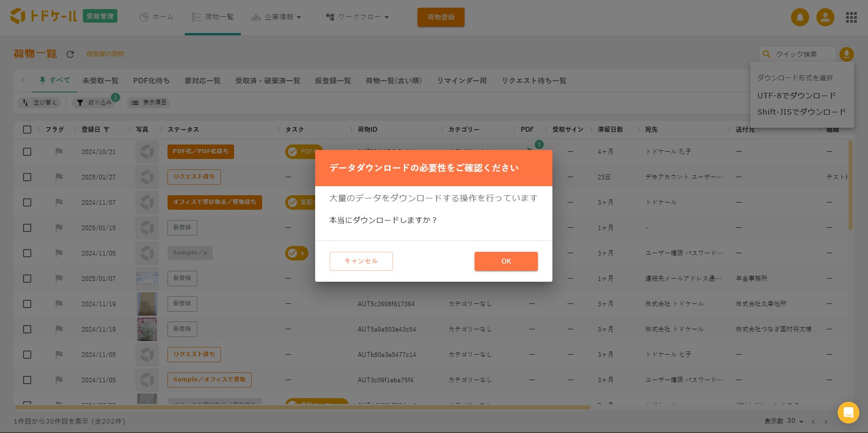
Task: Click the Todokeru logo
Action: point(43,16)
